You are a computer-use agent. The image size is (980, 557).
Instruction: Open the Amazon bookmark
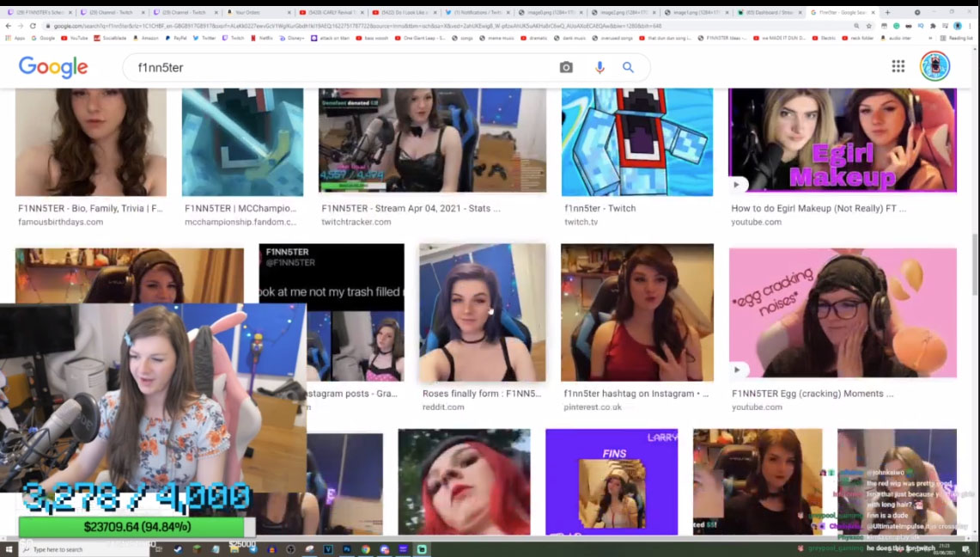[x=145, y=38]
